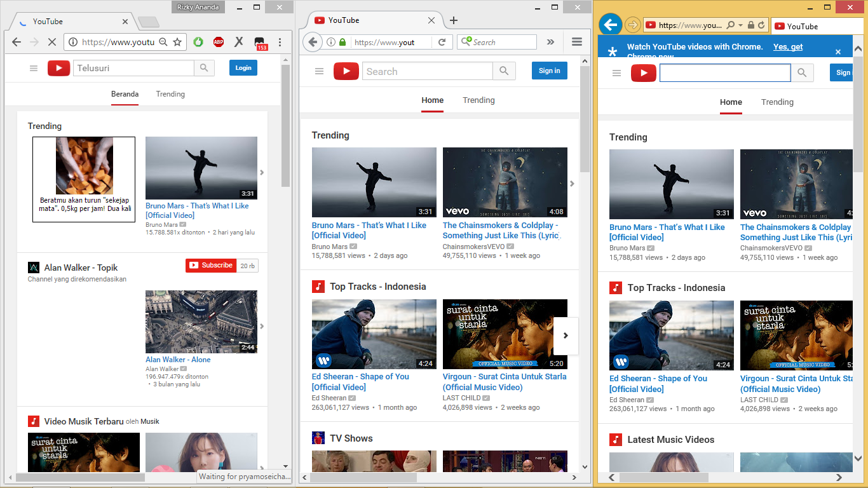Screen dimensions: 868x488
Task: Open "Ed Sheeran - Shape of You" link in Firefox
Action: coord(360,382)
